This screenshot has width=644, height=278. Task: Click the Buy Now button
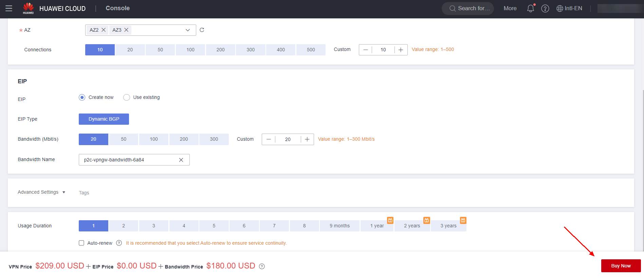pos(621,266)
